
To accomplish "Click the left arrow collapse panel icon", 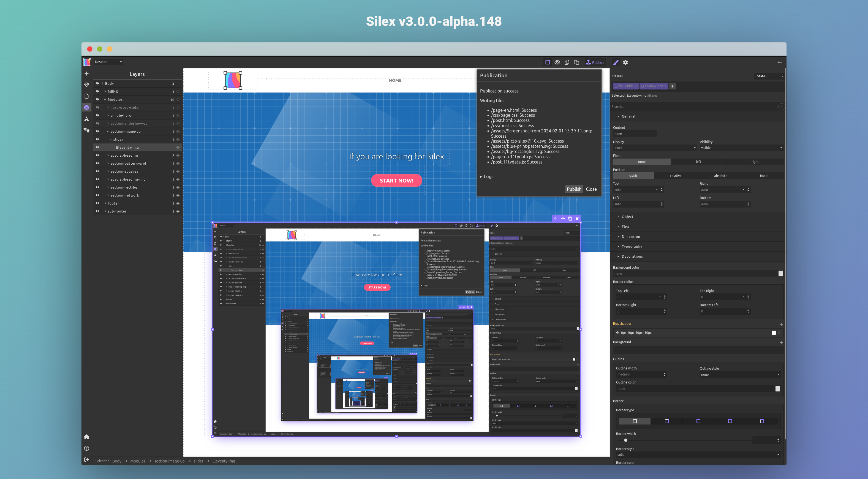I will [779, 62].
